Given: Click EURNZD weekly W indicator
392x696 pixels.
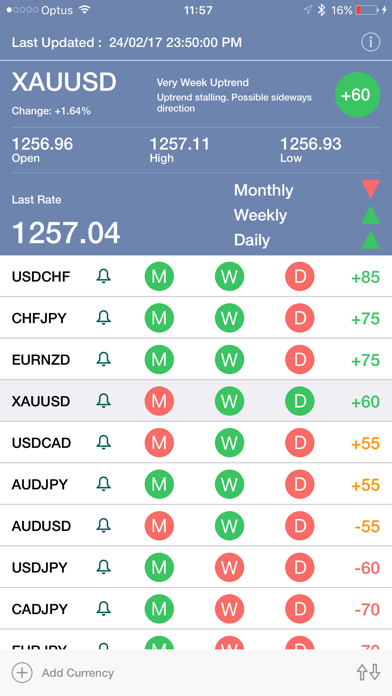Looking at the screenshot, I should coord(230,360).
